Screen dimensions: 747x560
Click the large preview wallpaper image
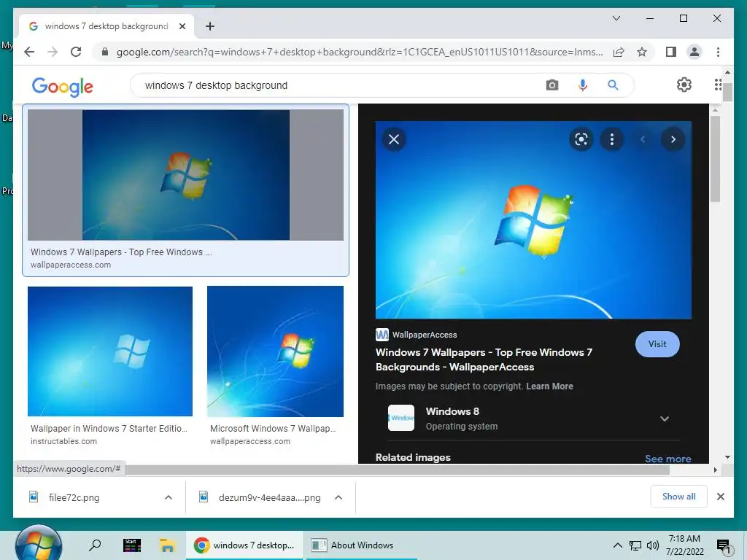click(533, 220)
